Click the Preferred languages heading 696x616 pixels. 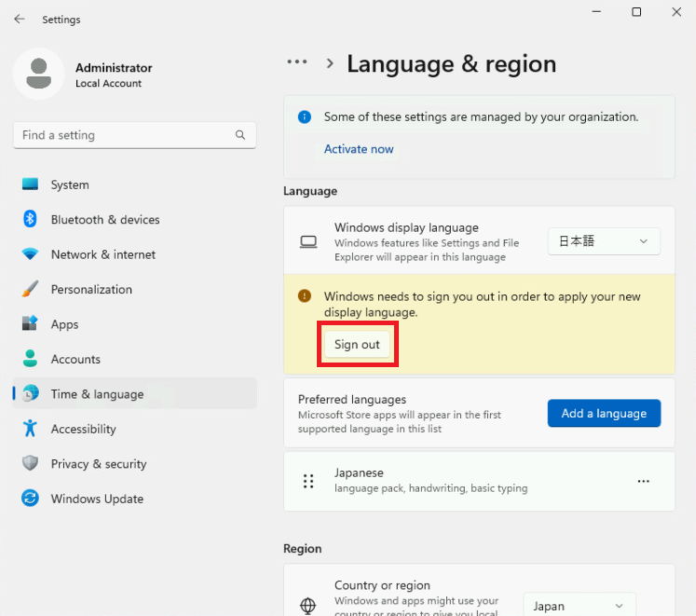pos(352,399)
